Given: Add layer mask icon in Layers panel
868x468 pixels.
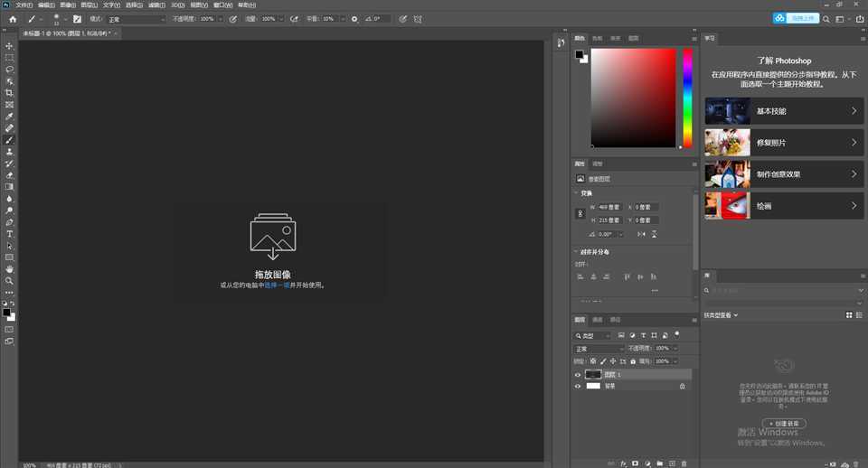Looking at the screenshot, I should 636,463.
